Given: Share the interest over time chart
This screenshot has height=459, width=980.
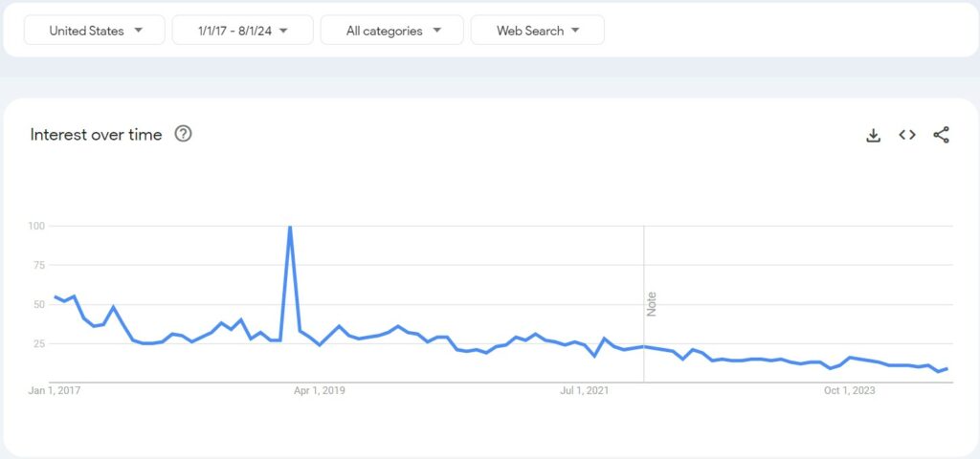Looking at the screenshot, I should (x=942, y=135).
